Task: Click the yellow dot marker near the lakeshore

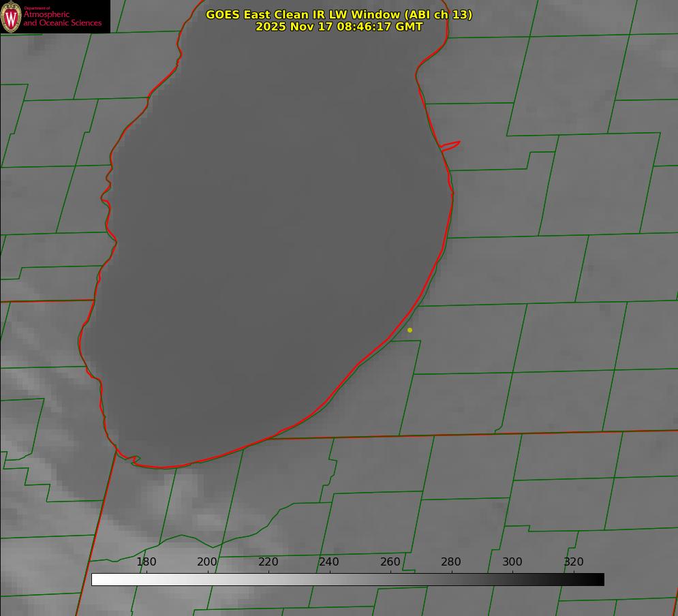Action: 410,330
